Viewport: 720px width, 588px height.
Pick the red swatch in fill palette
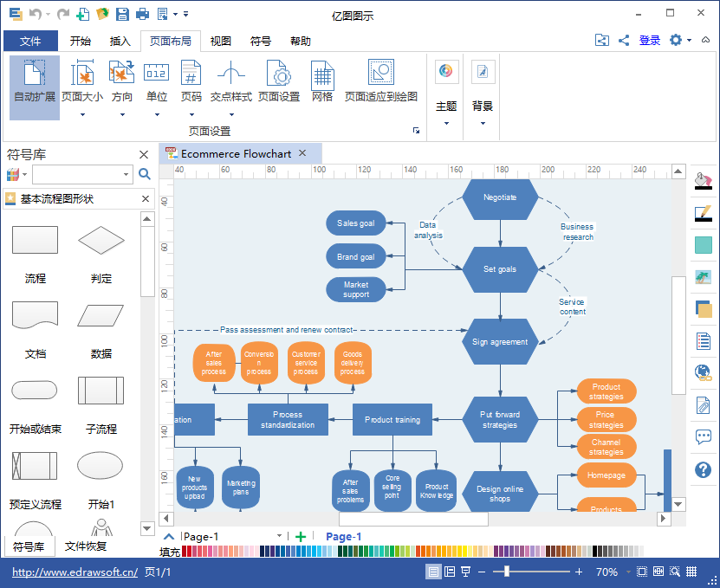point(185,551)
